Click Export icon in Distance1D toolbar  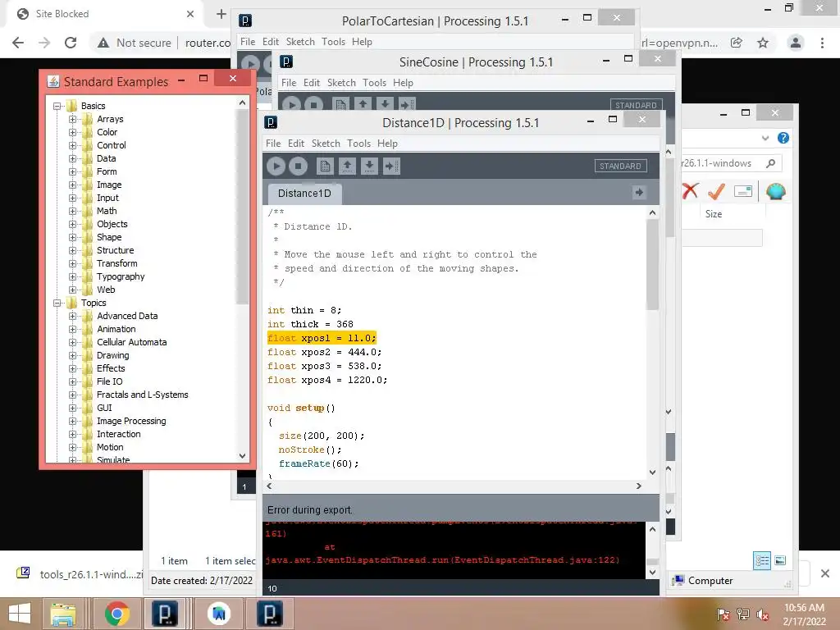click(x=391, y=166)
